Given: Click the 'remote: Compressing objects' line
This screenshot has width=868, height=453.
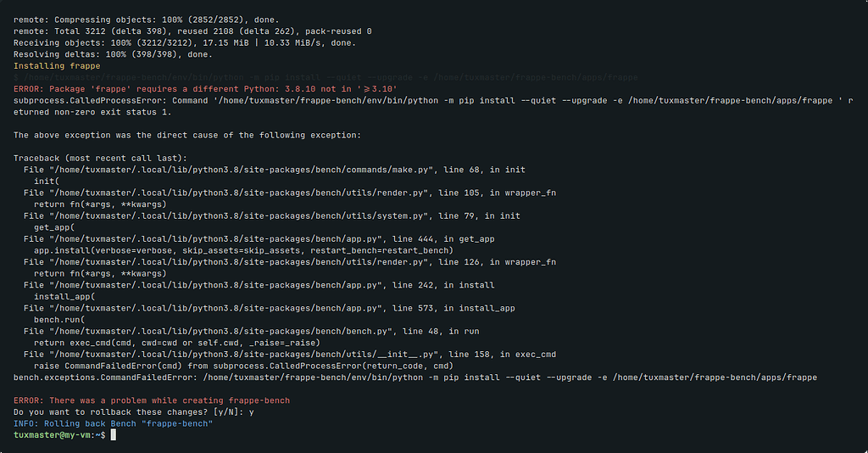Looking at the screenshot, I should click(146, 20).
